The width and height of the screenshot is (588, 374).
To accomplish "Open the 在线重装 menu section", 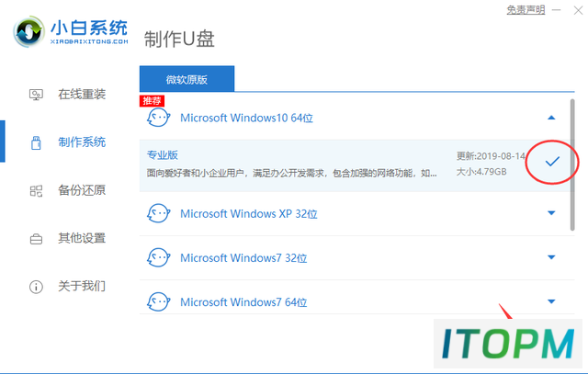I will 82,94.
